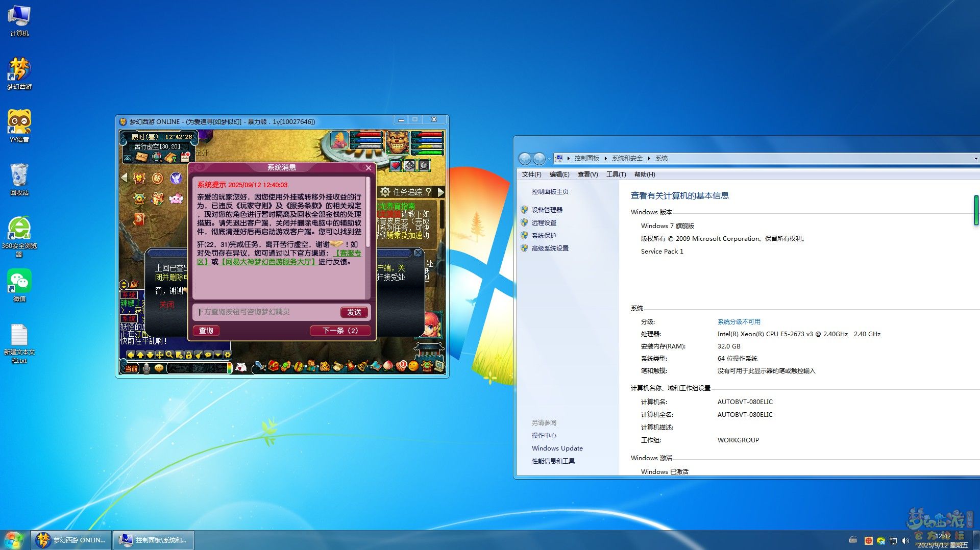Click the question mark beside 任务追踪
The image size is (980, 550).
click(428, 191)
